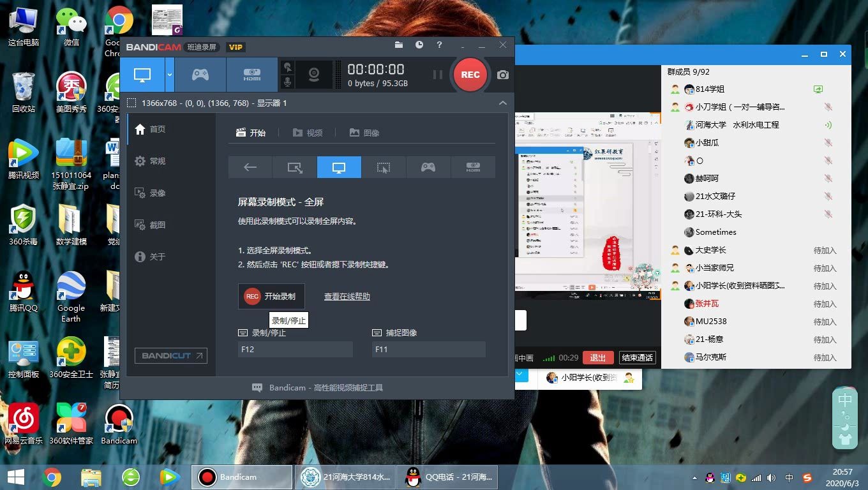Screen dimensions: 868x490
Task: Select fullscreen mode in mode strip
Action: [x=339, y=167]
